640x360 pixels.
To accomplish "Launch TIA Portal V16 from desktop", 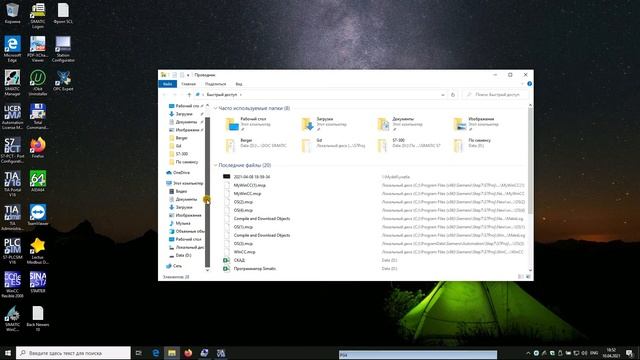I will point(12,182).
